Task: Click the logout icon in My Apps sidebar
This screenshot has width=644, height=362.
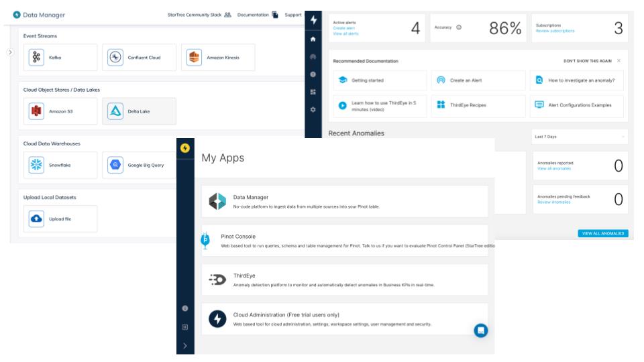Action: 185,327
